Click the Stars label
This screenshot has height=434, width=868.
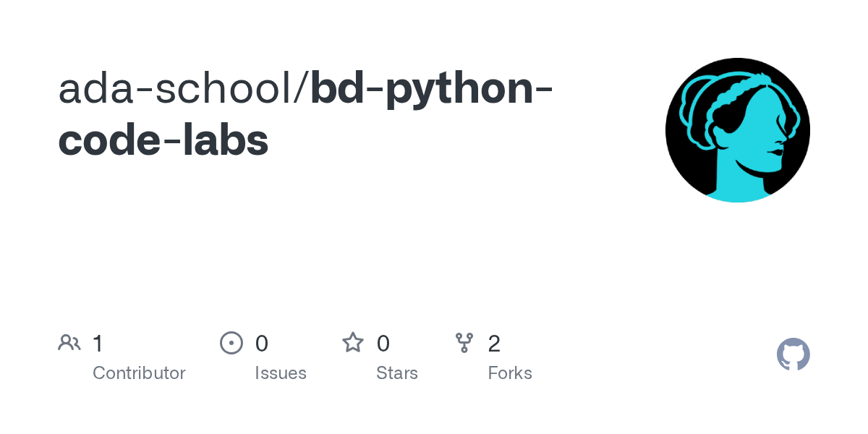tap(397, 373)
